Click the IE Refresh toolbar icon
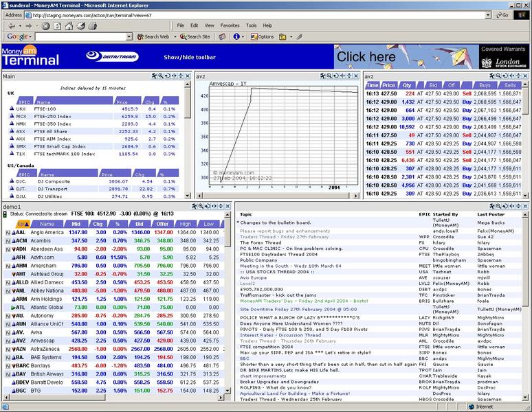The height and width of the screenshot is (412, 532). click(x=58, y=26)
